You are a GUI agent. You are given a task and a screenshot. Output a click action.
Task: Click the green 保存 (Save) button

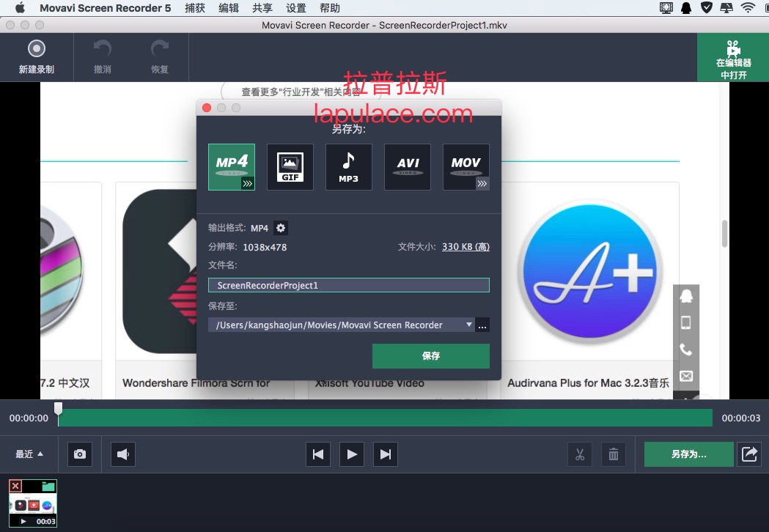tap(430, 356)
